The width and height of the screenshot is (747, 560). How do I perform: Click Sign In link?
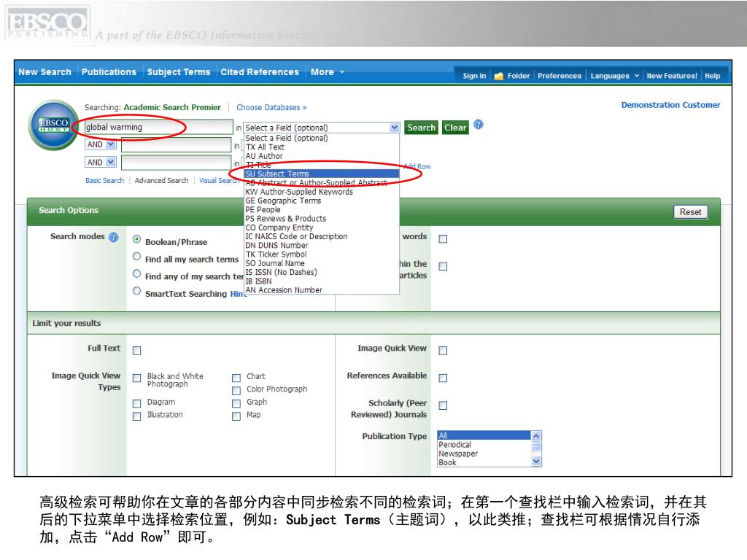click(x=474, y=76)
